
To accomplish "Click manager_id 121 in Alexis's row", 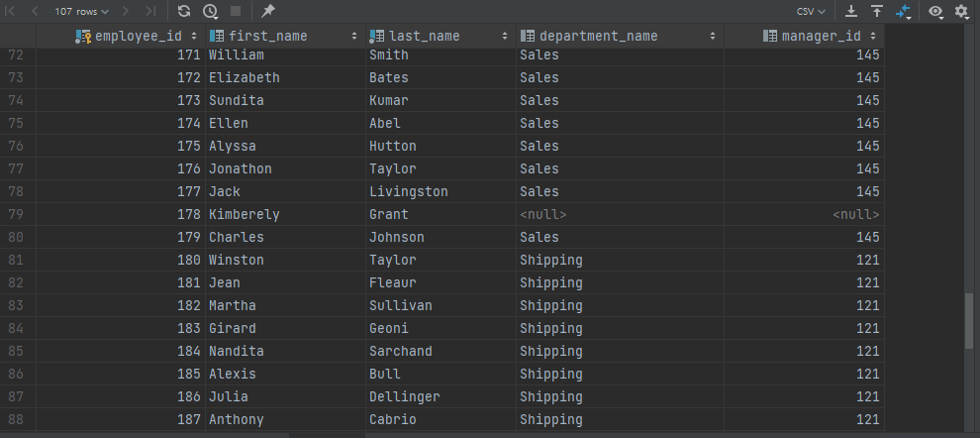I will pyautogui.click(x=804, y=375).
